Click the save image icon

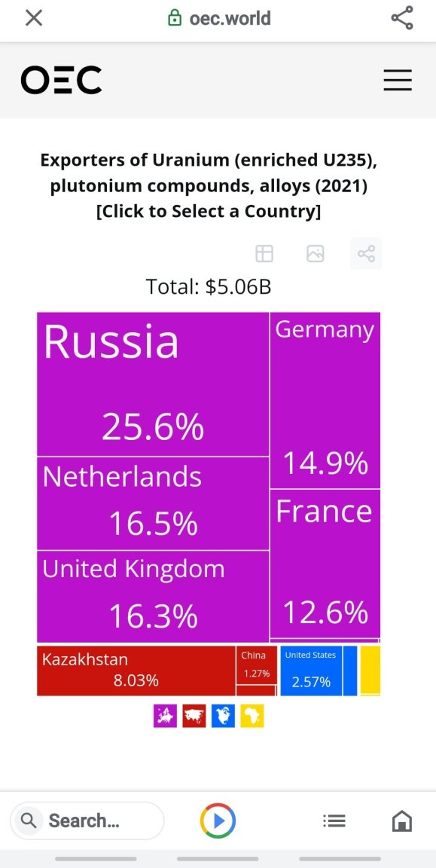[x=316, y=253]
